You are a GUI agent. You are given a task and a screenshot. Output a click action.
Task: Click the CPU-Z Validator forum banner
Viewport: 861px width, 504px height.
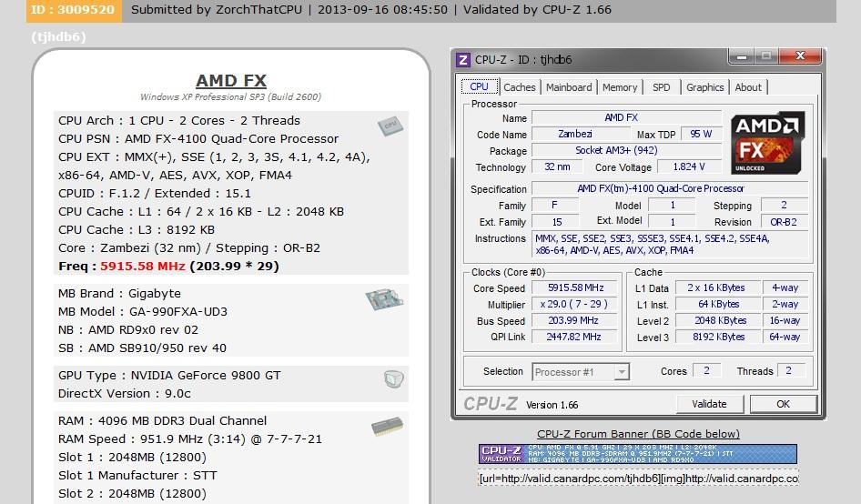point(637,454)
